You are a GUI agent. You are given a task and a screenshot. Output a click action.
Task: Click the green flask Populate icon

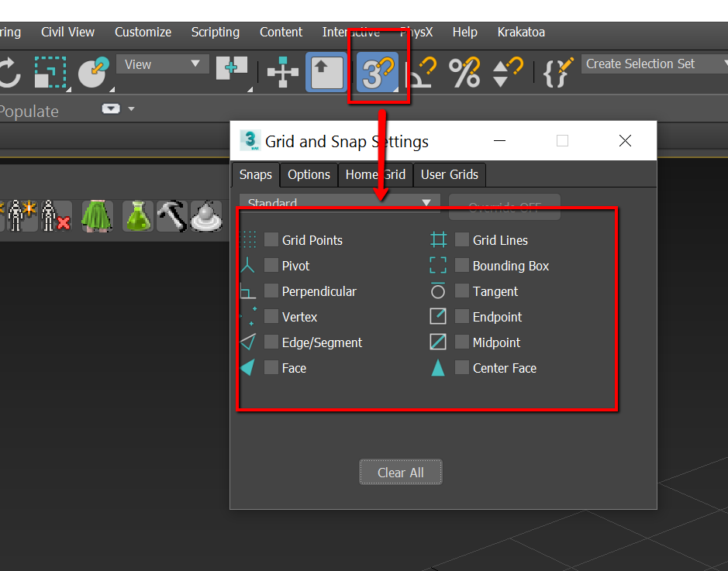coord(138,216)
